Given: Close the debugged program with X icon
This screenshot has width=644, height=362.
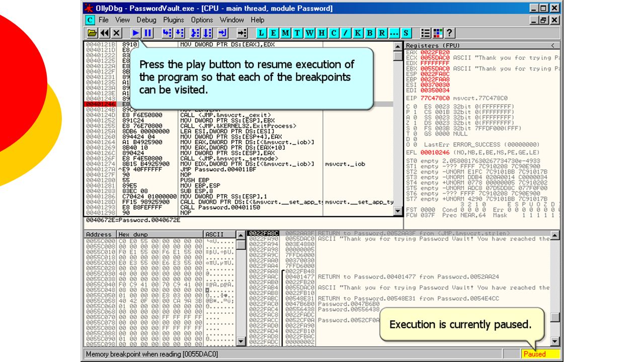Looking at the screenshot, I should [x=117, y=33].
